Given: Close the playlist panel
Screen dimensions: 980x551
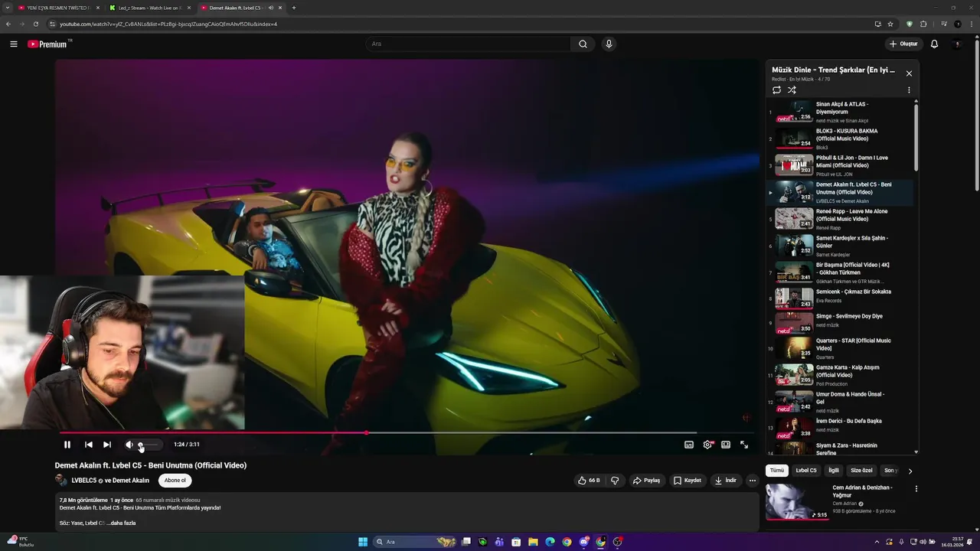Looking at the screenshot, I should pos(909,73).
